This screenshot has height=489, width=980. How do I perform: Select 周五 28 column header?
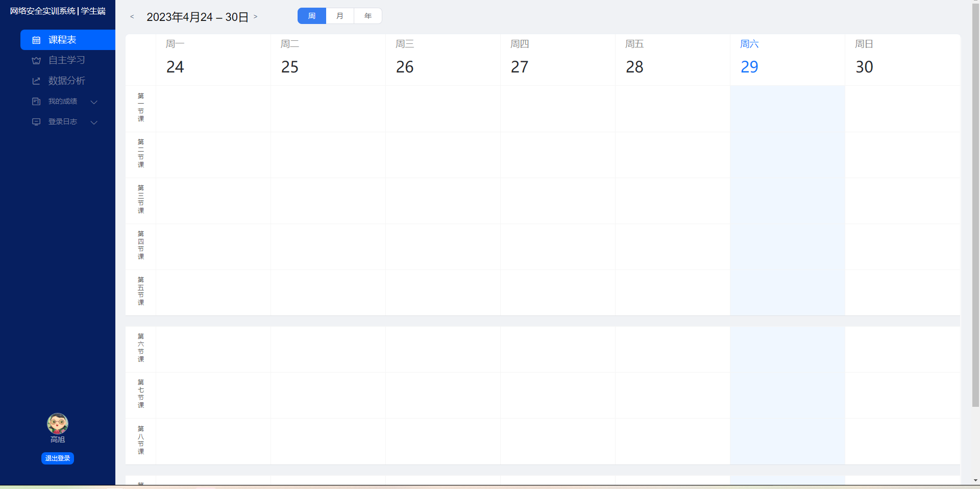(673, 60)
